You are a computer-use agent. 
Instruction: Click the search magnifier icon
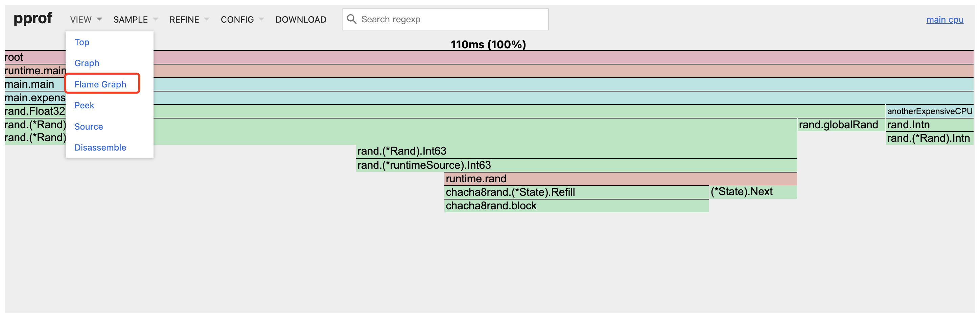point(352,19)
